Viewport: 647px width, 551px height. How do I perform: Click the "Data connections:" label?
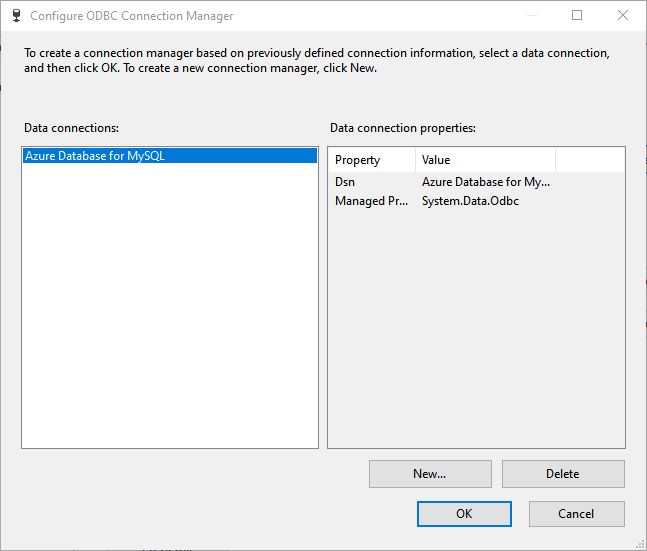(x=72, y=128)
